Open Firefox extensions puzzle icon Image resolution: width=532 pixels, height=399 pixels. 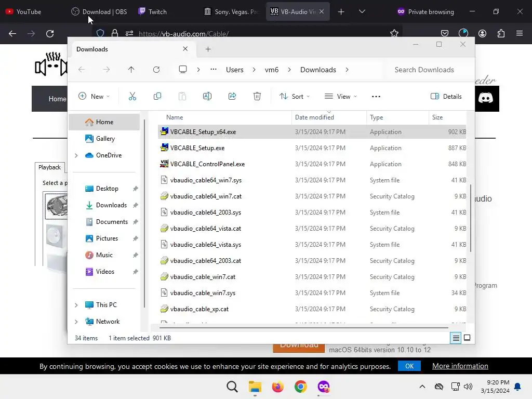501,33
